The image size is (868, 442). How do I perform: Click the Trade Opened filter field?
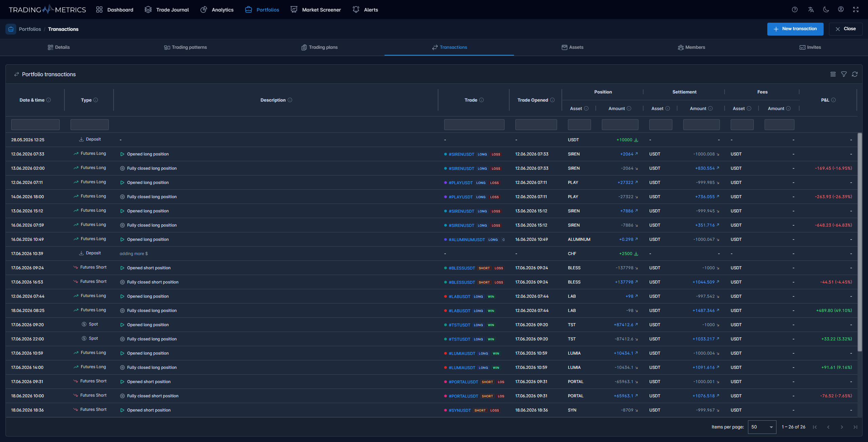(x=536, y=125)
